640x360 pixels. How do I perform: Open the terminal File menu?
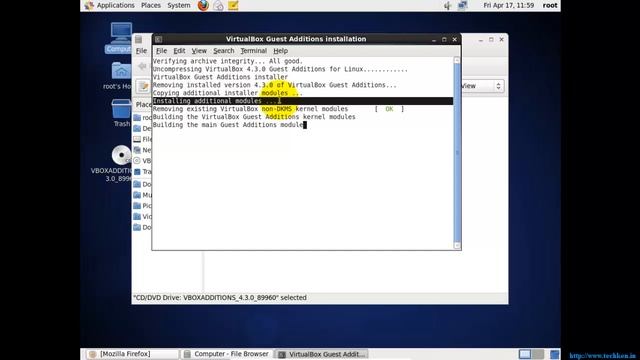click(161, 51)
